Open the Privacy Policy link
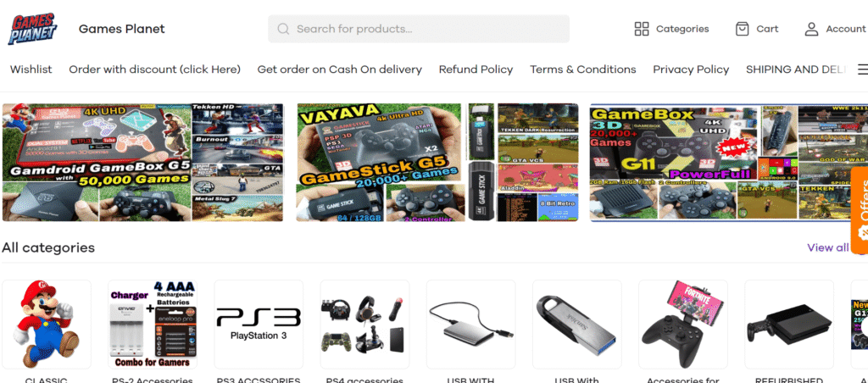Image resolution: width=868 pixels, height=383 pixels. coord(691,69)
